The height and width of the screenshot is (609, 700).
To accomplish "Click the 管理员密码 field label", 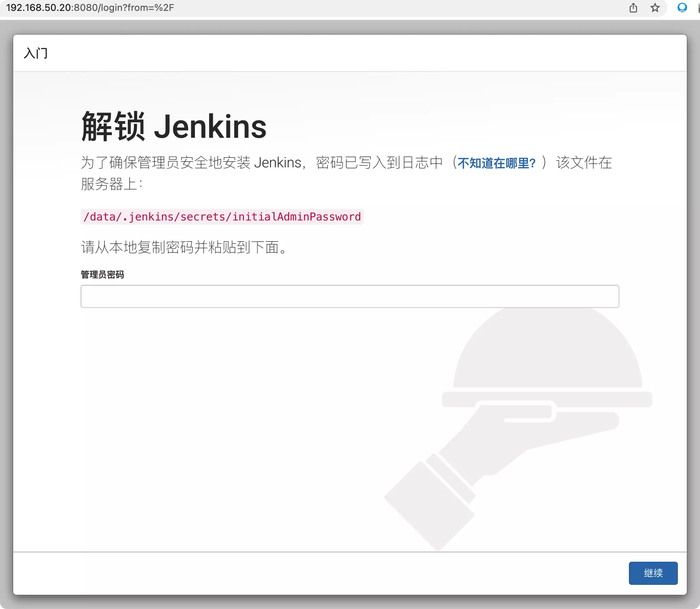I will [x=102, y=275].
